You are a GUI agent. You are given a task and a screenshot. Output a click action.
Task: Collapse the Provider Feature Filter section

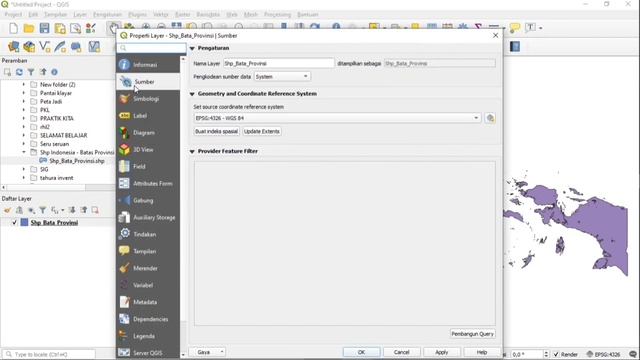[192, 151]
